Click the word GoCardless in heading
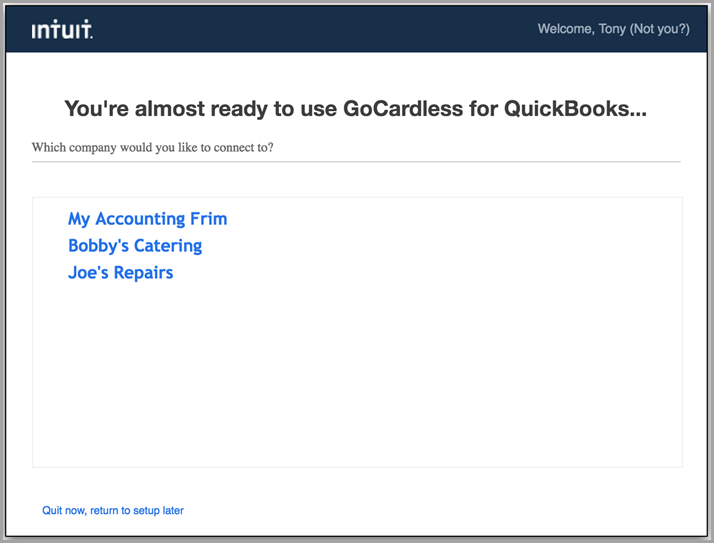This screenshot has width=714, height=543. (x=403, y=109)
